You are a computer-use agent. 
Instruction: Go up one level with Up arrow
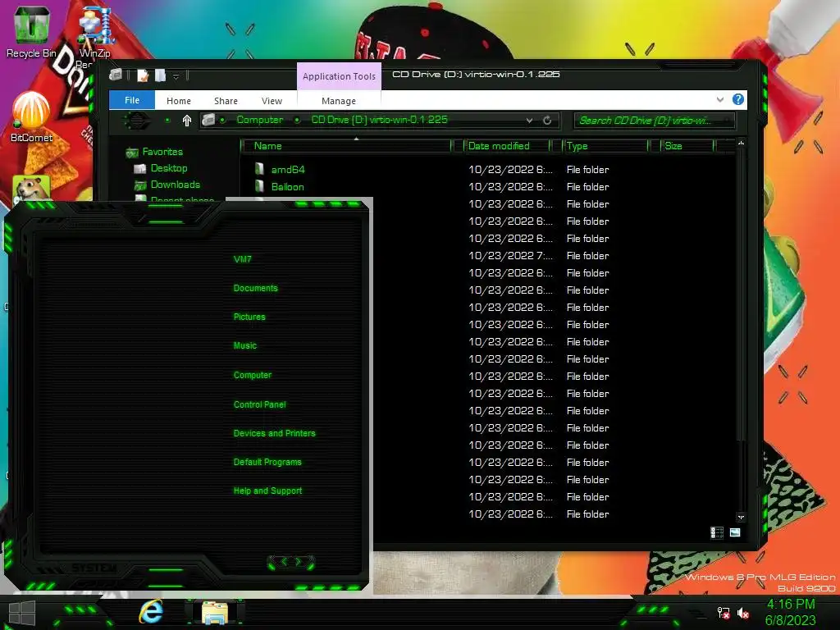186,121
